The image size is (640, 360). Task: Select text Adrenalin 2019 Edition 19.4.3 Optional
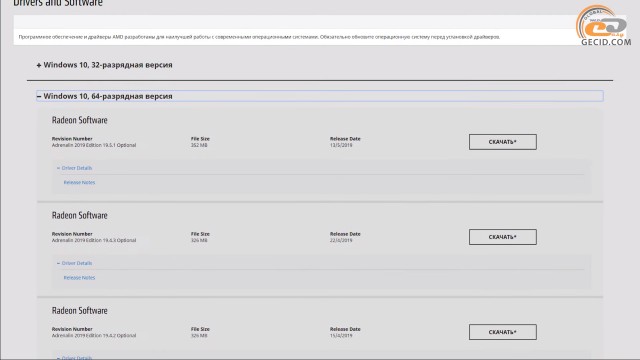[x=94, y=240]
